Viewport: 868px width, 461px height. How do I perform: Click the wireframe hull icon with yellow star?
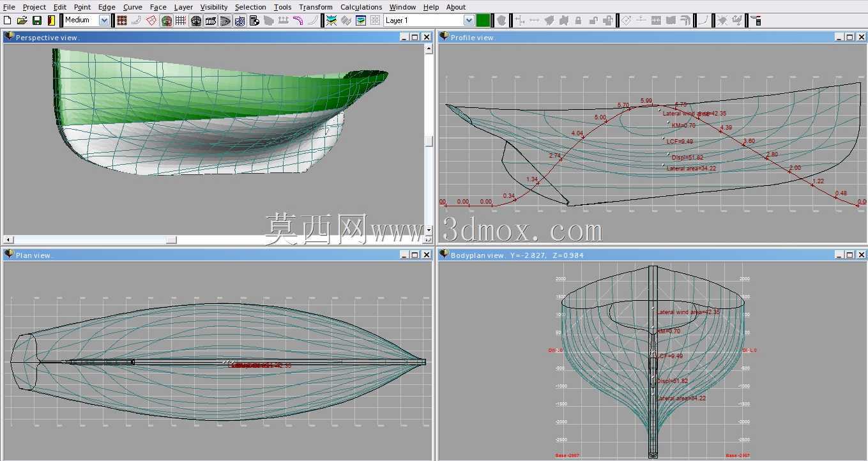[x=331, y=20]
